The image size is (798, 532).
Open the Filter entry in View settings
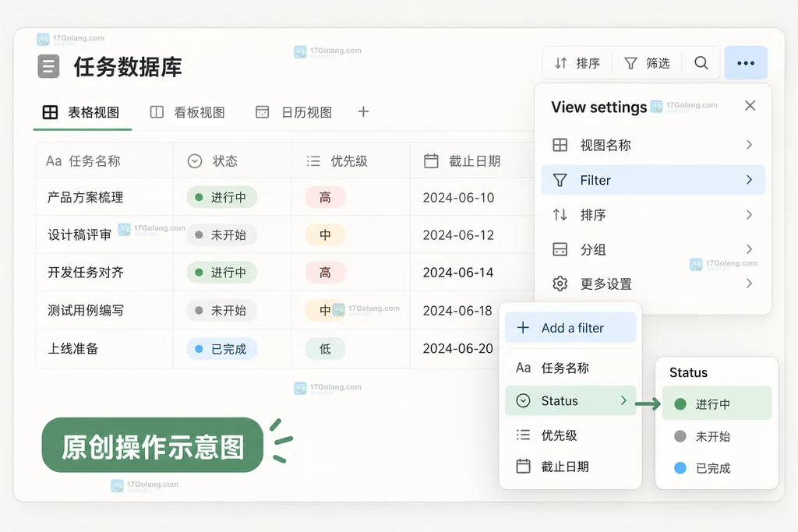(x=653, y=179)
